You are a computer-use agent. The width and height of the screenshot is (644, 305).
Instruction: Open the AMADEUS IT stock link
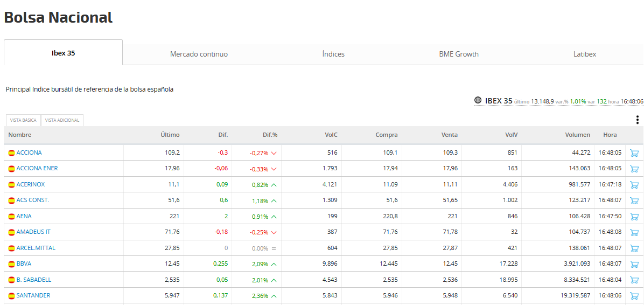(33, 232)
